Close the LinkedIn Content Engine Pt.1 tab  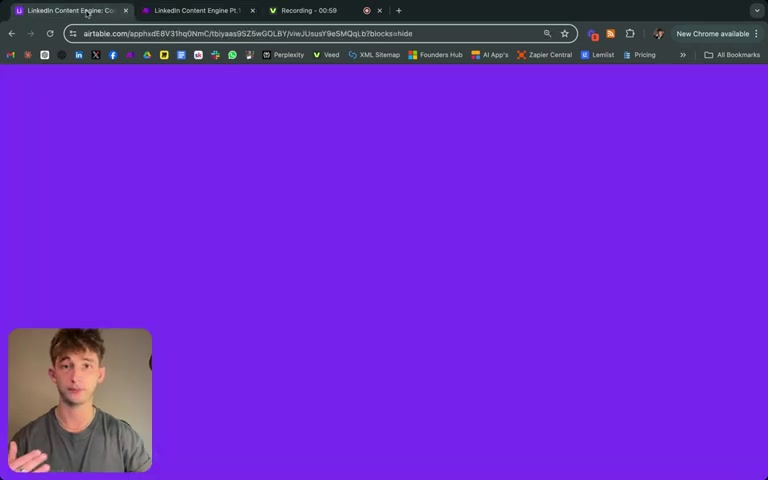pyautogui.click(x=253, y=11)
